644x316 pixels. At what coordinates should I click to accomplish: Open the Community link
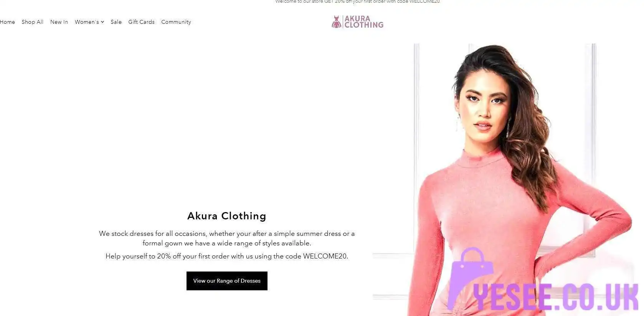pos(176,22)
